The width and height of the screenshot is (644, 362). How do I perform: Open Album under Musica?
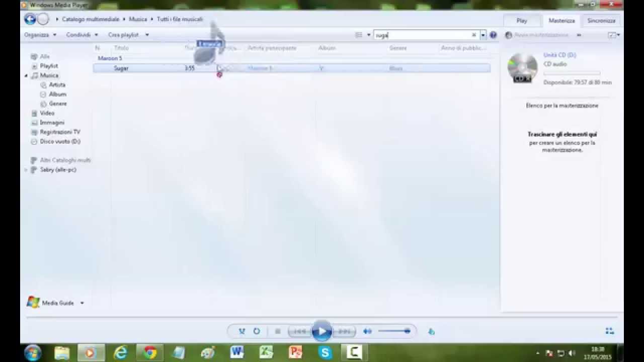click(57, 94)
